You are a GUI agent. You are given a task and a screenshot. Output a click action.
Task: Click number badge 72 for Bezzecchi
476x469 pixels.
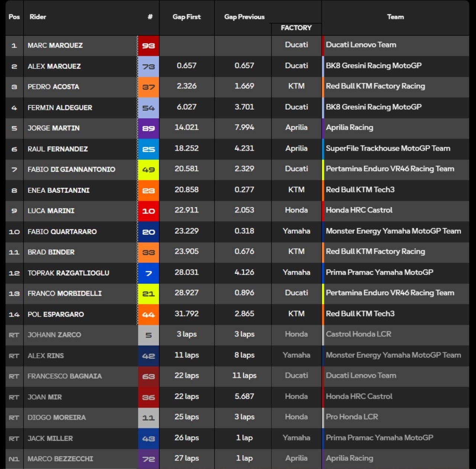(148, 459)
